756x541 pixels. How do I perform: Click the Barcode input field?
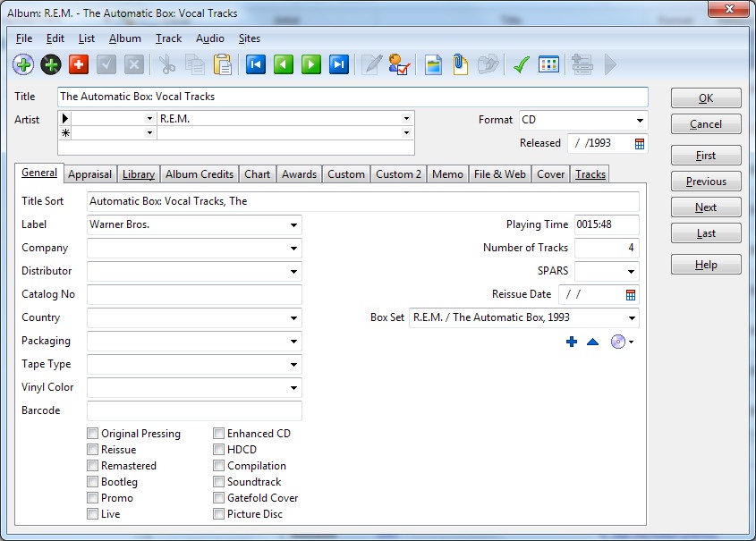coord(194,411)
